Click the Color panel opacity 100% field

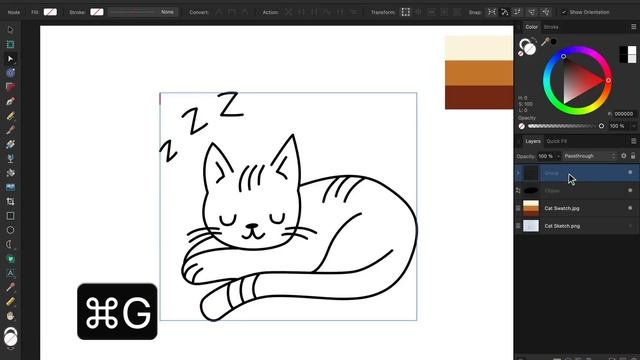(618, 126)
